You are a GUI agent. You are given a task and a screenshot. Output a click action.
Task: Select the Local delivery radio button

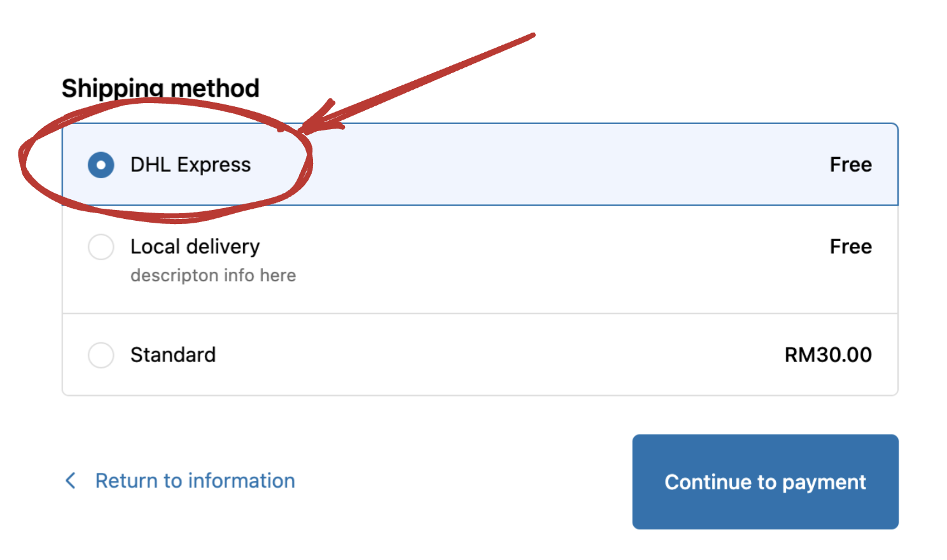click(x=101, y=247)
